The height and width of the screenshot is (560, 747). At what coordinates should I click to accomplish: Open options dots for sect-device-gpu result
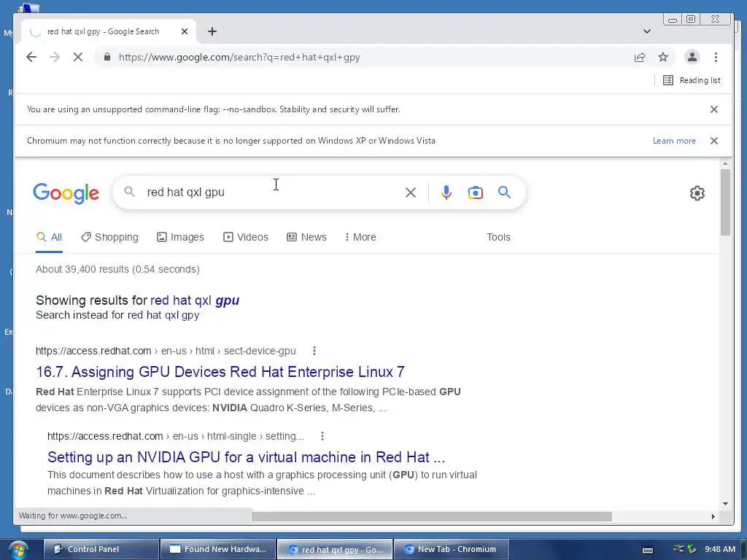pos(314,351)
